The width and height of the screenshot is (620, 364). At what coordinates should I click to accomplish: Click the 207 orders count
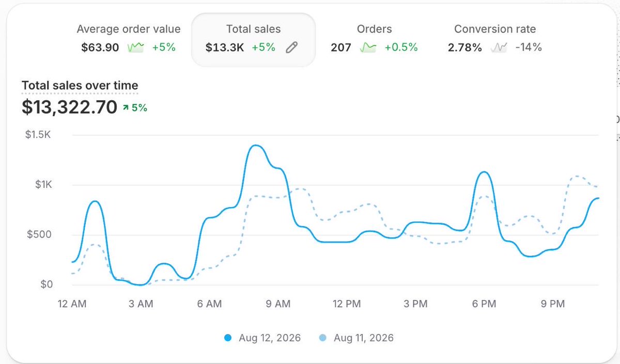[341, 48]
